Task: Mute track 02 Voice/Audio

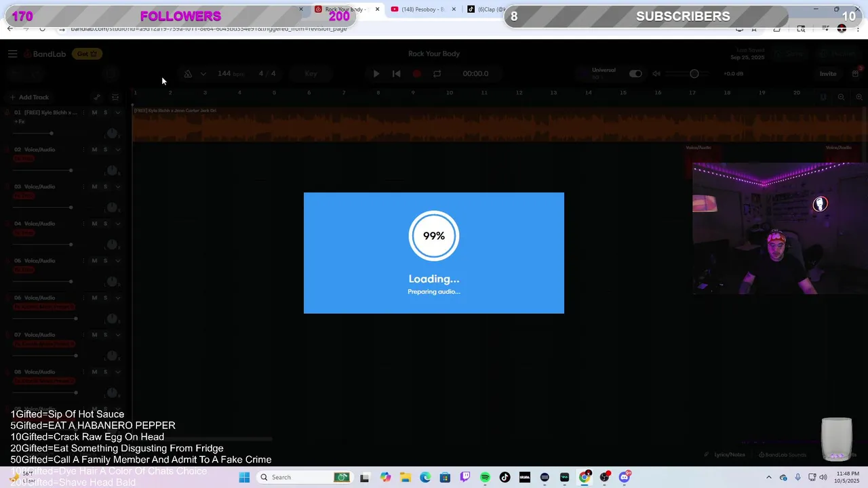Action: [94, 149]
